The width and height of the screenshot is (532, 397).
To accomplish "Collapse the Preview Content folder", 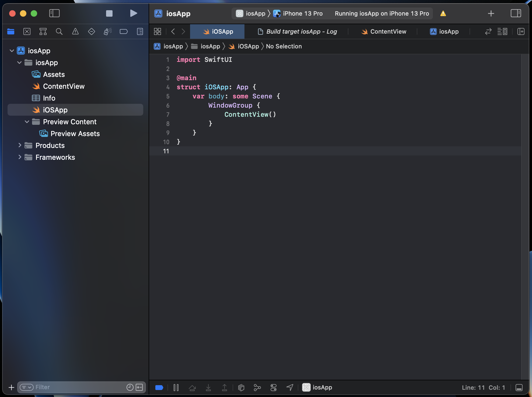I will click(27, 122).
